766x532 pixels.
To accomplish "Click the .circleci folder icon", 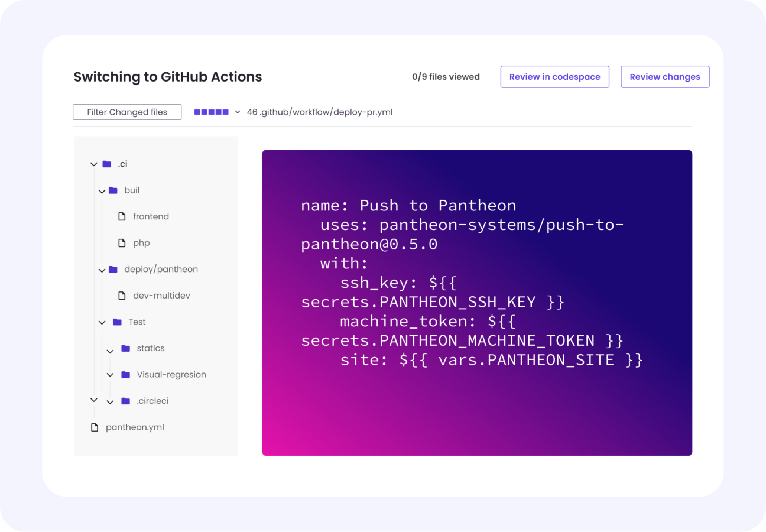I will pyautogui.click(x=125, y=401).
